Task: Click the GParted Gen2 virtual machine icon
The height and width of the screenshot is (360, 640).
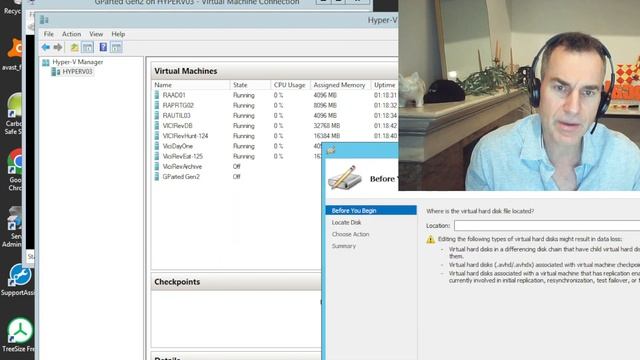Action: 157,176
